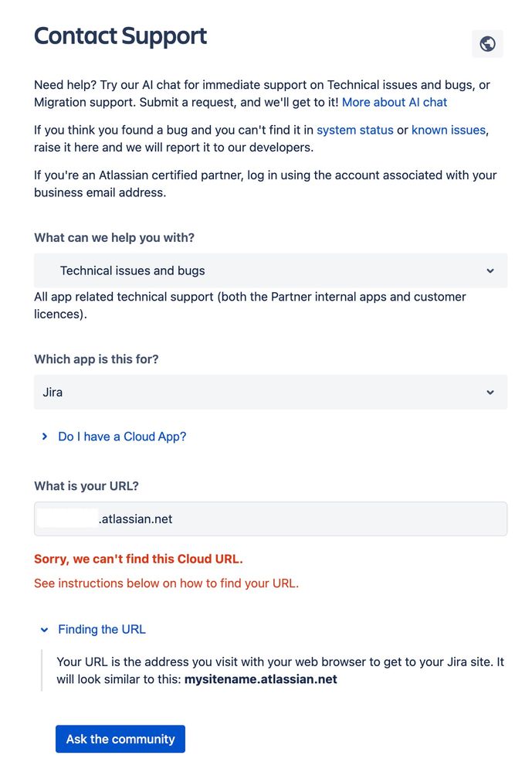Open the system status link
This screenshot has width=532, height=772.
(x=355, y=130)
